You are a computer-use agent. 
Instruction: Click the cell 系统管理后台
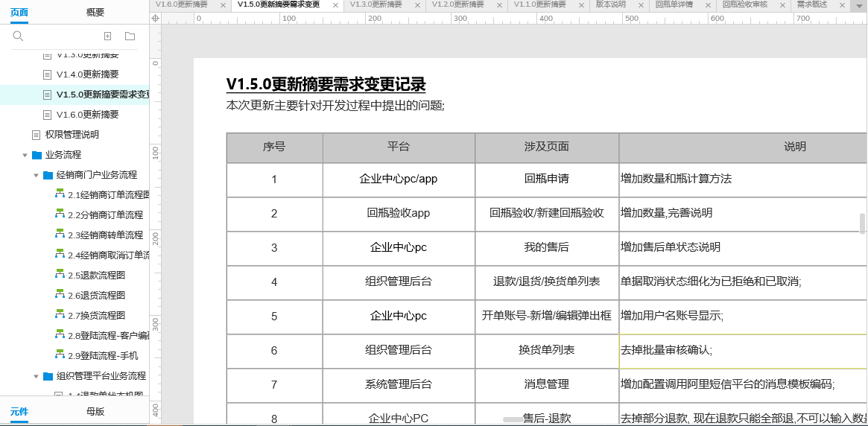(399, 384)
